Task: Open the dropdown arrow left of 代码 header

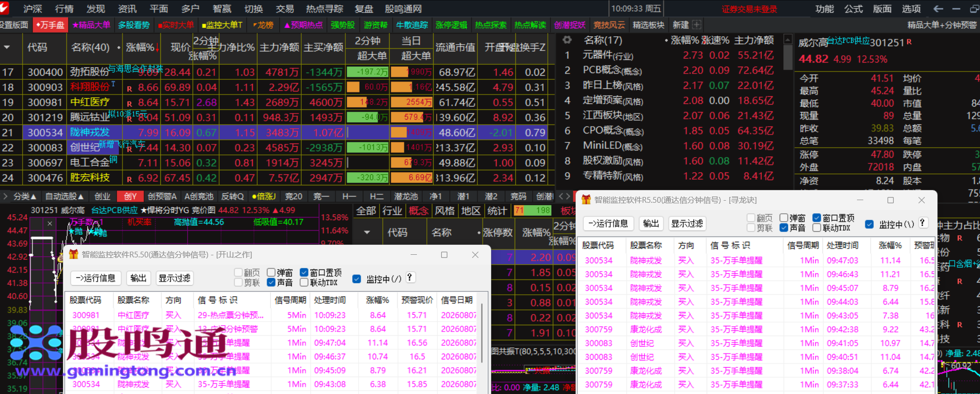Action: (x=7, y=47)
